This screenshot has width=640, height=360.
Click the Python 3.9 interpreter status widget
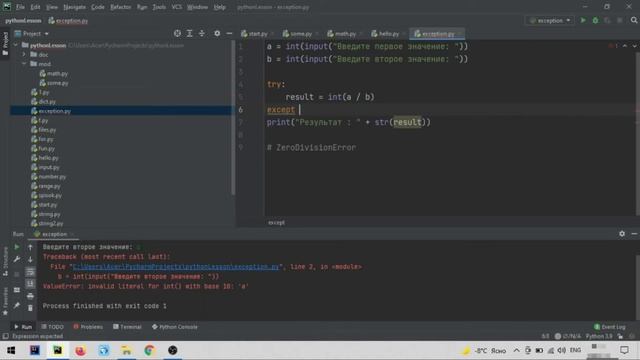tap(599, 336)
